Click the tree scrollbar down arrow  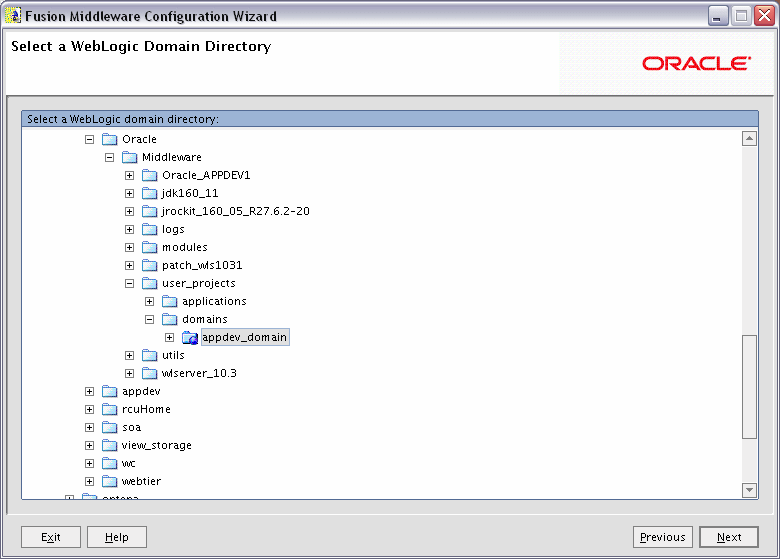coord(749,490)
